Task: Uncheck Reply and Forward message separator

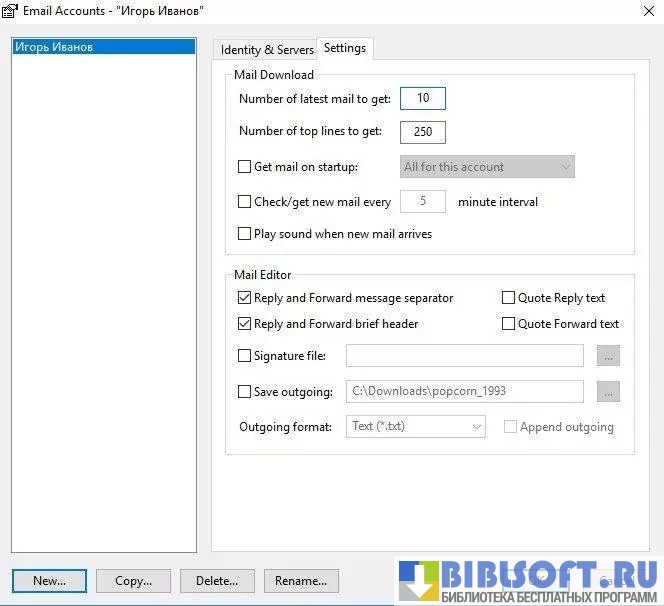Action: click(245, 298)
